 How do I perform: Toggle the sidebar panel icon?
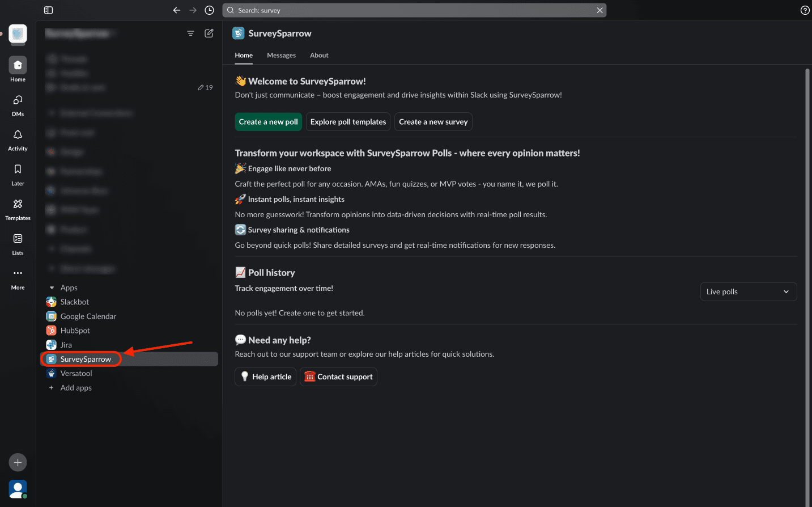(48, 10)
